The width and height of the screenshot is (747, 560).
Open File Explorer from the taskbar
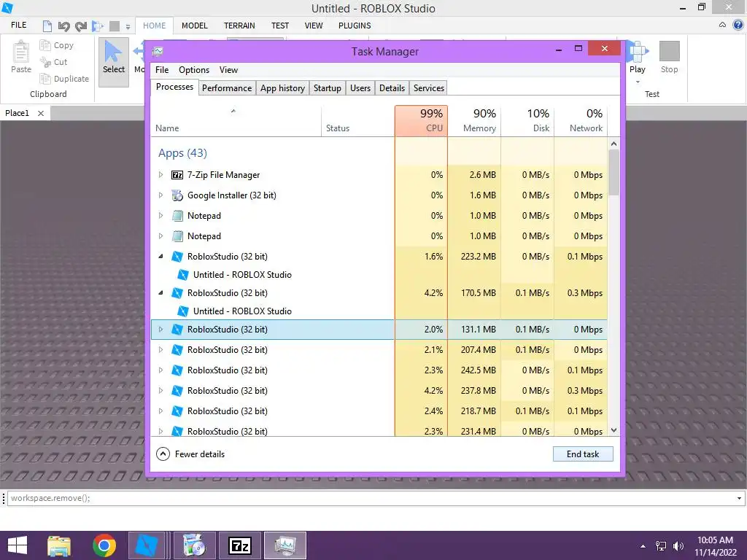pos(59,545)
